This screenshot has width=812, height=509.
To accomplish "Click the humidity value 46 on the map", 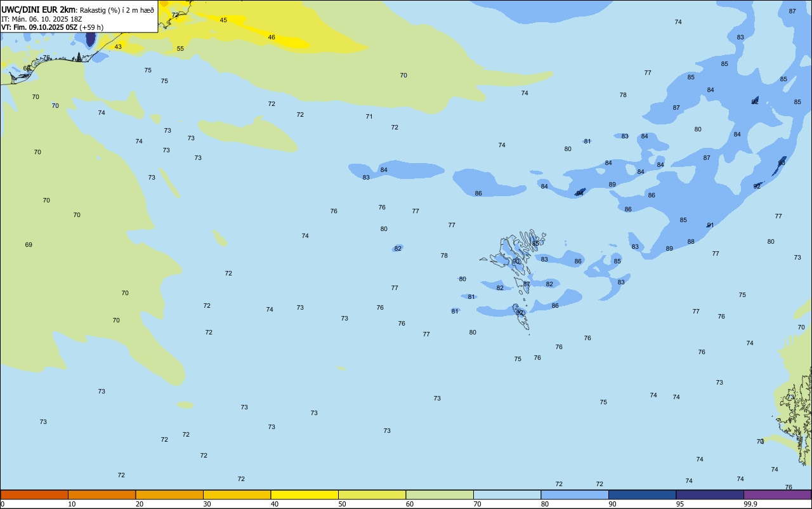I will (272, 37).
